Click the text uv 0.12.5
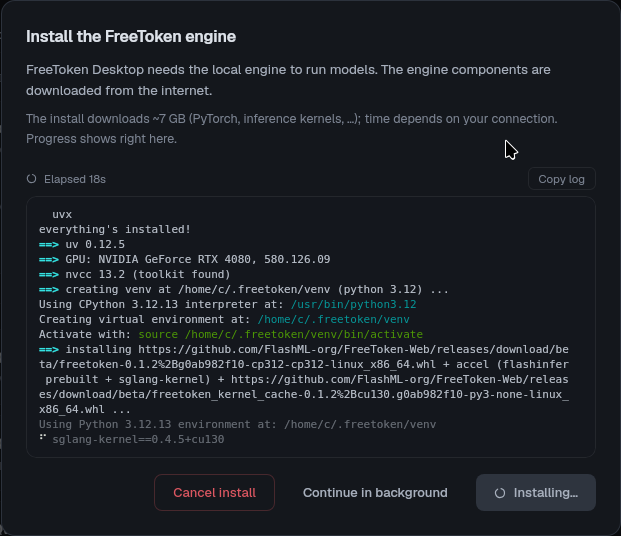This screenshot has width=621, height=536. pos(95,244)
